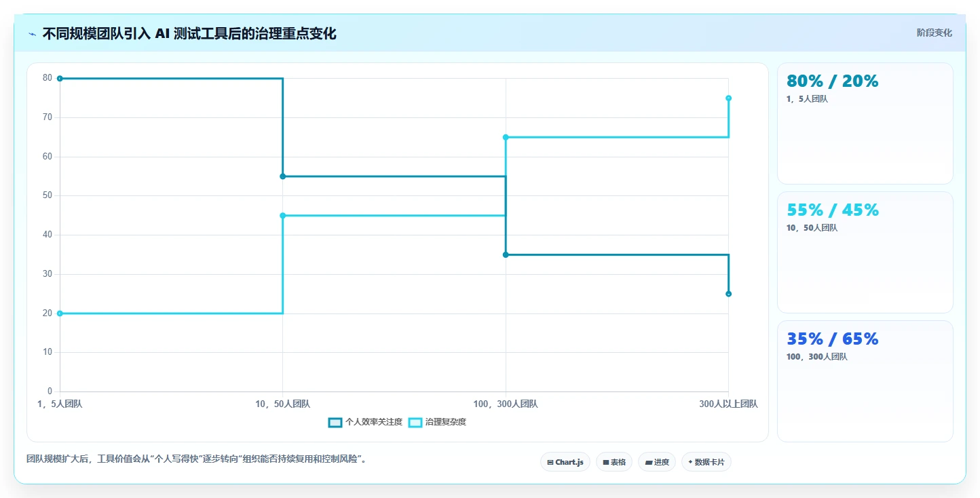Click the 阶段变化 label in the header

tap(934, 33)
